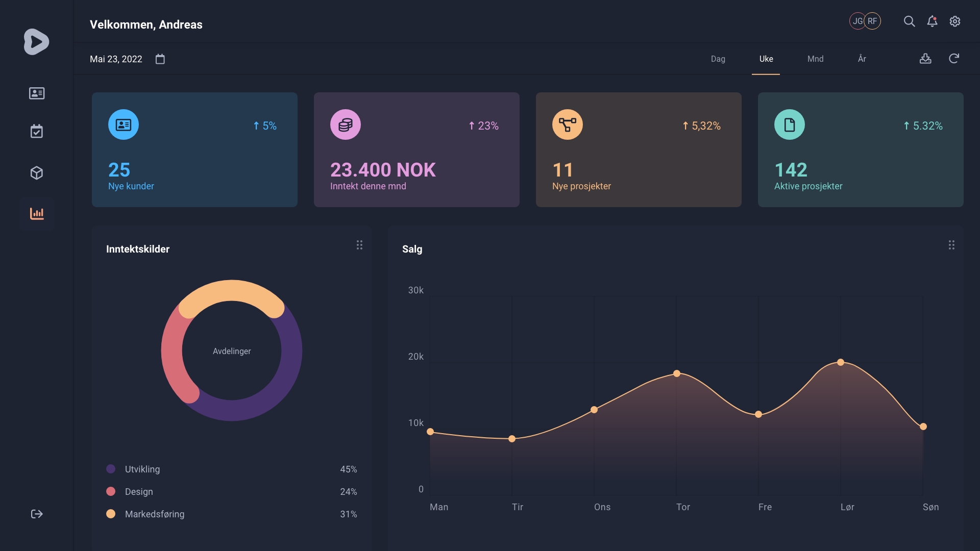Open Salg panel options menu
980x551 pixels.
click(951, 245)
